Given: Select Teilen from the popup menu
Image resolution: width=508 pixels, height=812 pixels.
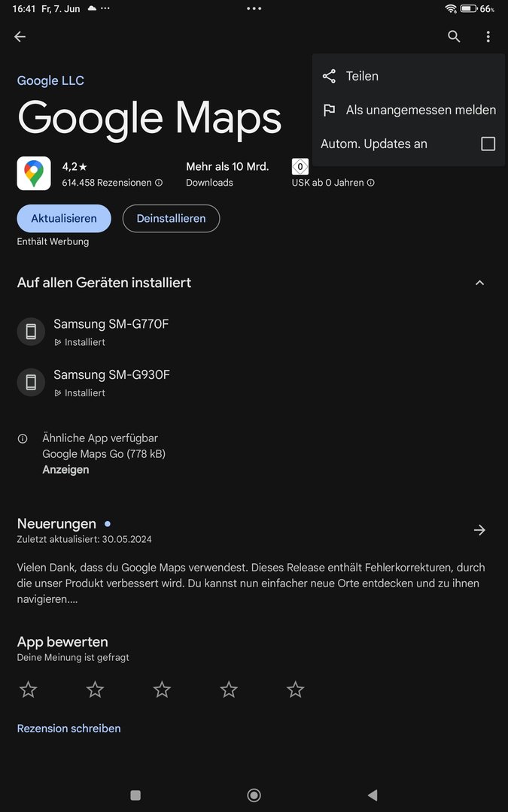Looking at the screenshot, I should point(409,76).
